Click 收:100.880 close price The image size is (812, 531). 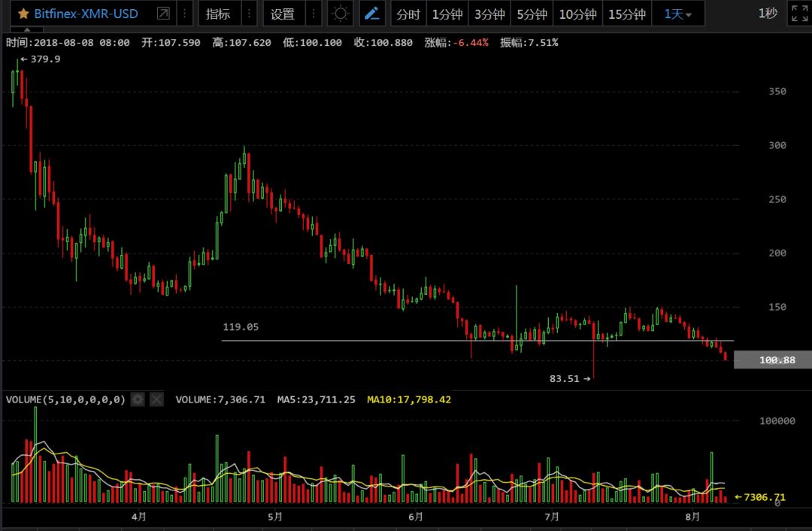tap(383, 42)
